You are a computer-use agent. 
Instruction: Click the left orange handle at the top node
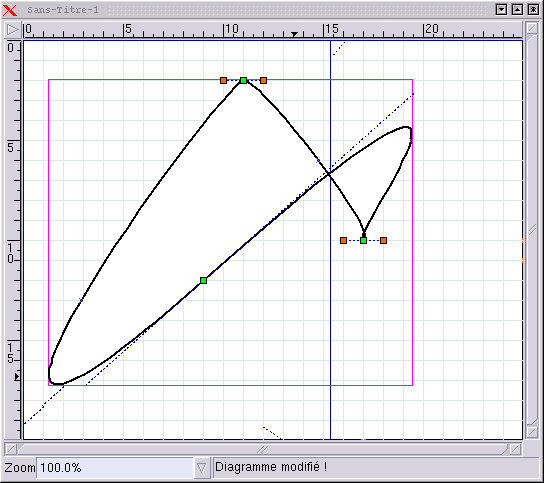tap(223, 80)
